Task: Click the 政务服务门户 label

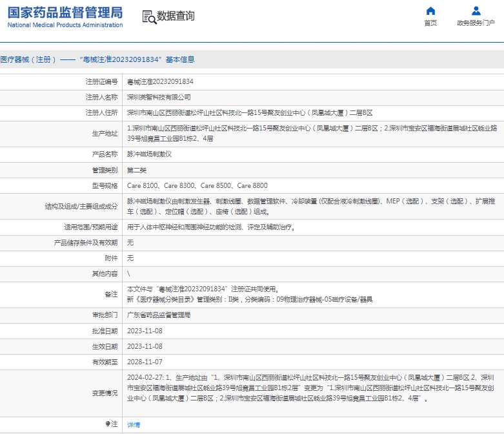Action: point(476,23)
